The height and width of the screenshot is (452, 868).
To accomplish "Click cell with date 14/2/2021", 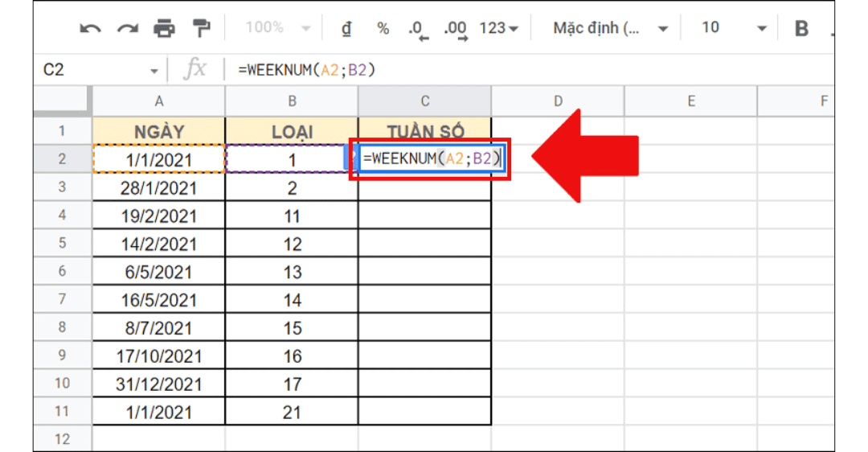I will click(x=159, y=244).
